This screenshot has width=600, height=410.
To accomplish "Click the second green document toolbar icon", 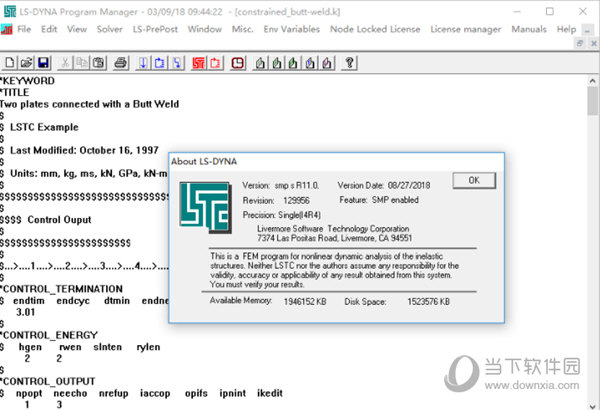I will tap(277, 63).
